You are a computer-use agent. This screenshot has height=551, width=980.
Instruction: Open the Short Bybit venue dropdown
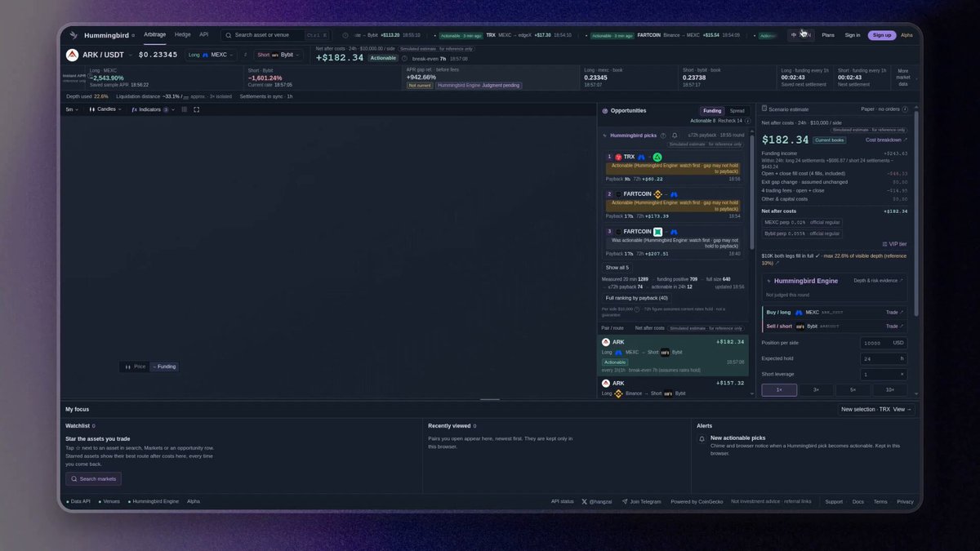pos(278,55)
